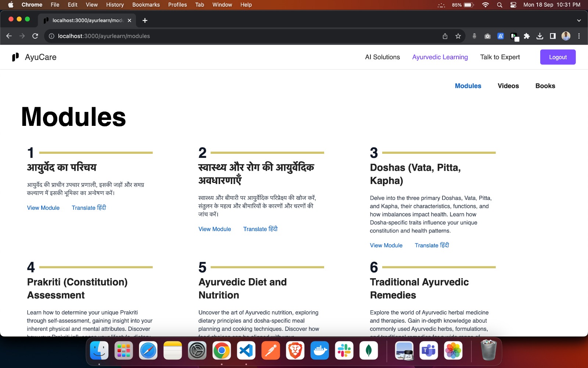Open Slack from the Dock
The image size is (588, 368).
344,351
